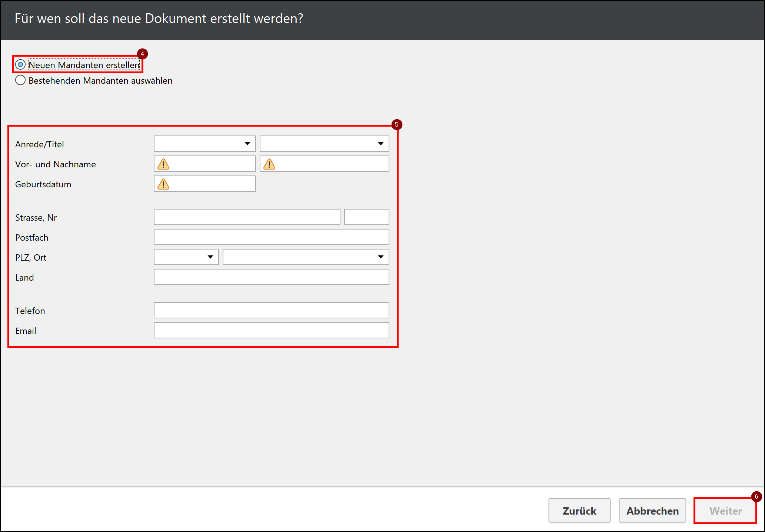Focus the Telefon input field
Viewport: 765px width, 532px height.
click(271, 310)
